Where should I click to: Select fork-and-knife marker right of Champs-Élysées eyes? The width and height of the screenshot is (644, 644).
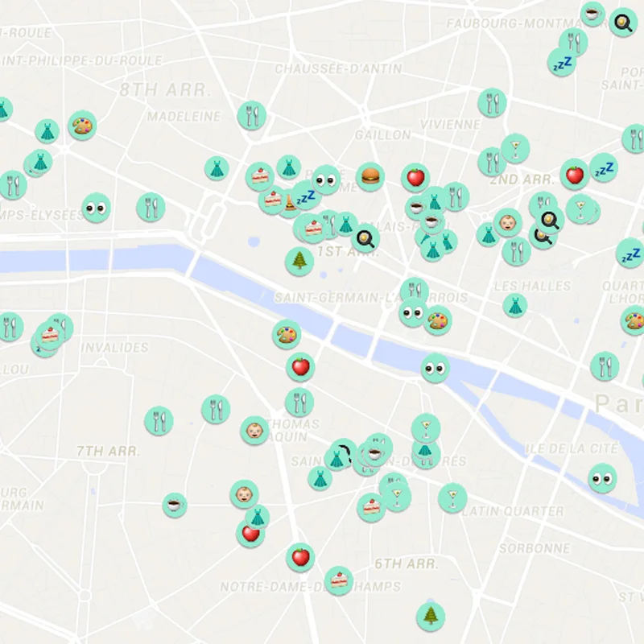pyautogui.click(x=151, y=208)
